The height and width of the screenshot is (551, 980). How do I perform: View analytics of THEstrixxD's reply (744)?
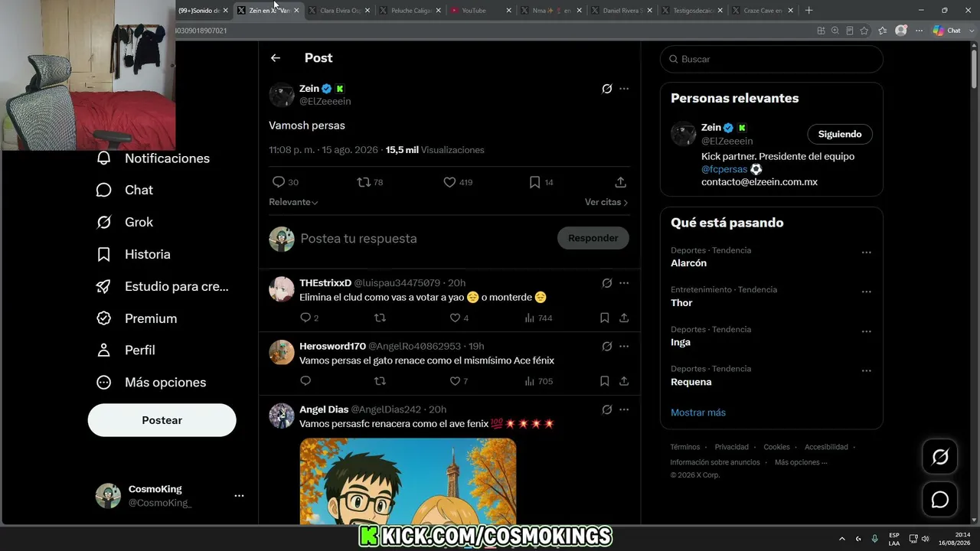point(538,318)
